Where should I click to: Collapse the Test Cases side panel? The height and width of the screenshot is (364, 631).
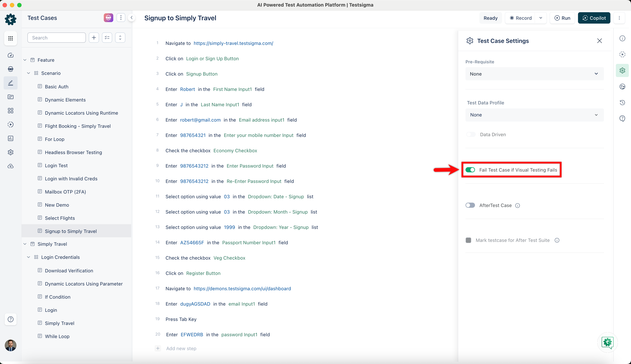132,18
